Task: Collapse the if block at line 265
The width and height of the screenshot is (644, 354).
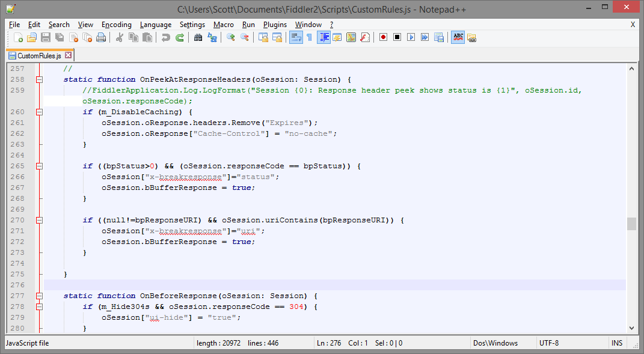Action: coord(40,166)
